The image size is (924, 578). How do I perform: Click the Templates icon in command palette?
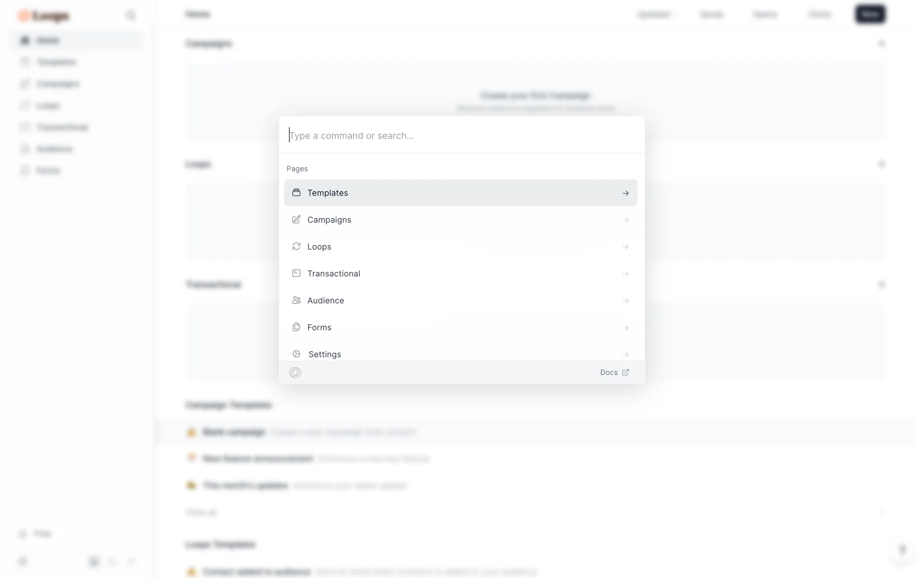(296, 193)
